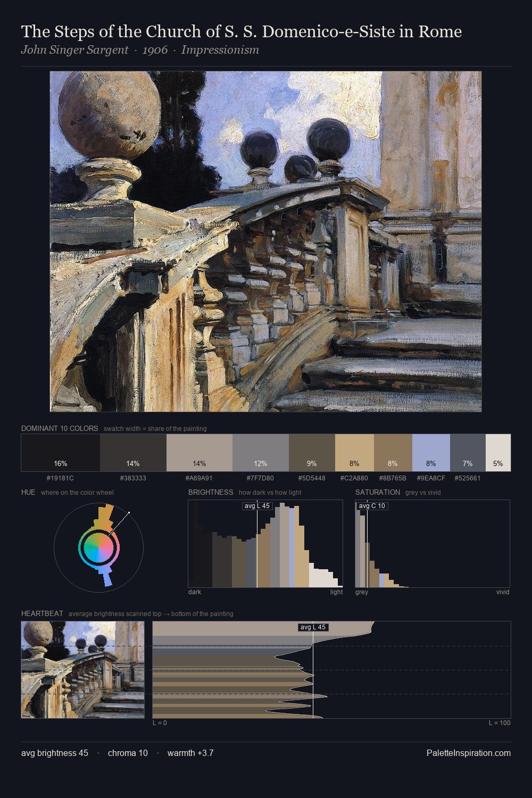
Task: Open the PaletteInspiration.com link
Action: click(x=469, y=753)
